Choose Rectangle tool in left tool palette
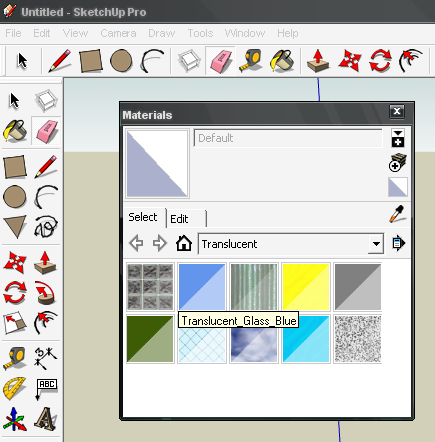Image resolution: width=435 pixels, height=442 pixels. pyautogui.click(x=15, y=167)
